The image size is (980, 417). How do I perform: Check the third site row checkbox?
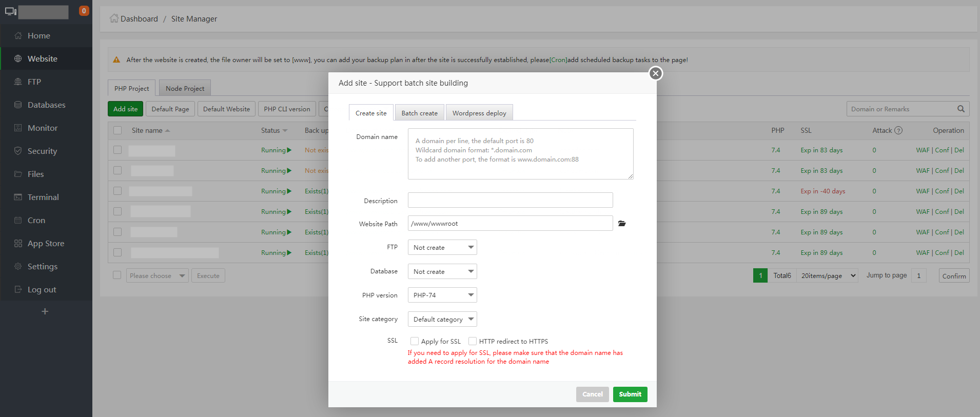click(117, 191)
